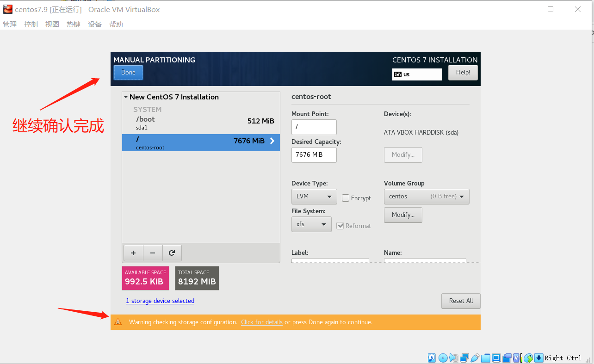Click the reload storage configuration icon
Screen dimensions: 594x364
[x=172, y=253]
